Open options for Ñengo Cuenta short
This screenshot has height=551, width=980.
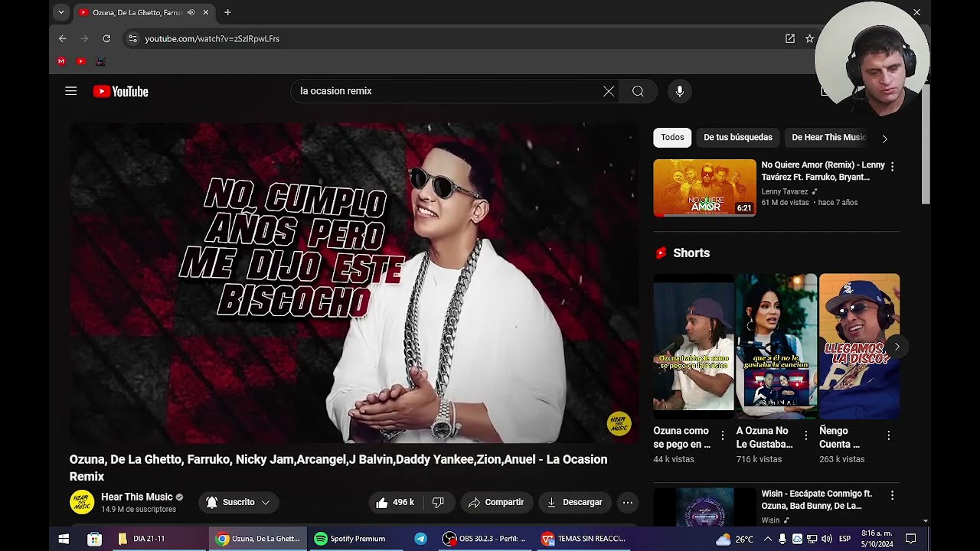[888, 435]
